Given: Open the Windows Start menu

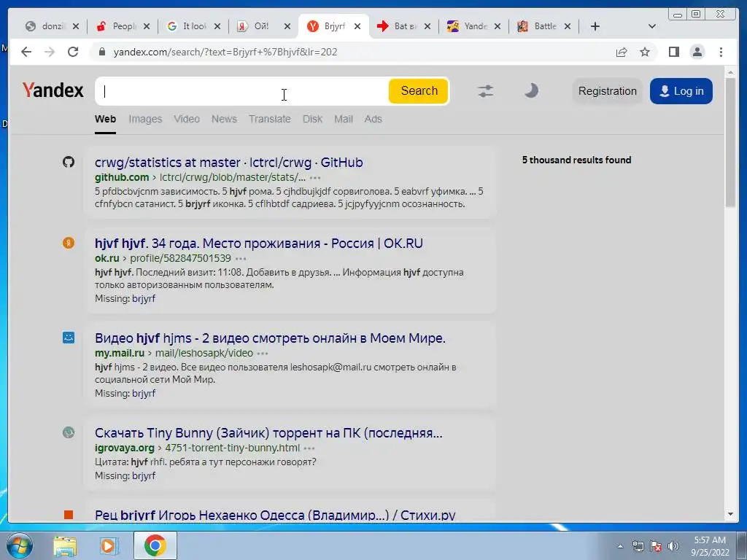Looking at the screenshot, I should point(19,545).
